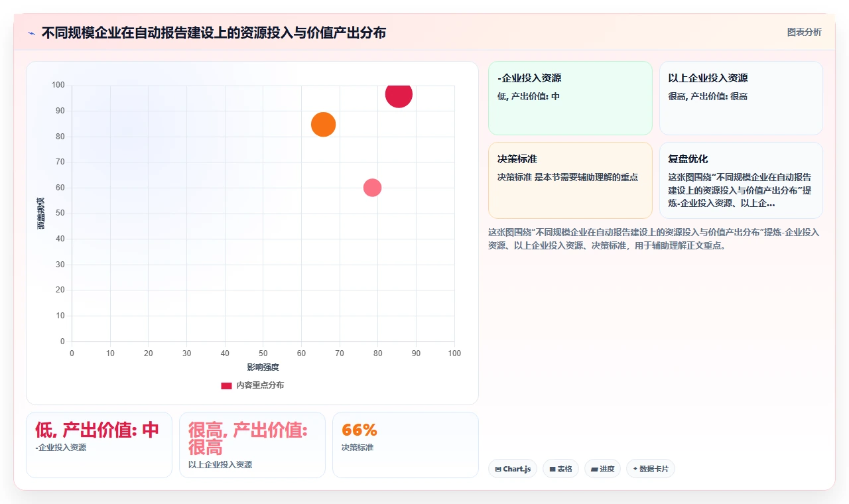Click 决策标准 是本节需要辅助理解的重点 text

click(x=568, y=177)
